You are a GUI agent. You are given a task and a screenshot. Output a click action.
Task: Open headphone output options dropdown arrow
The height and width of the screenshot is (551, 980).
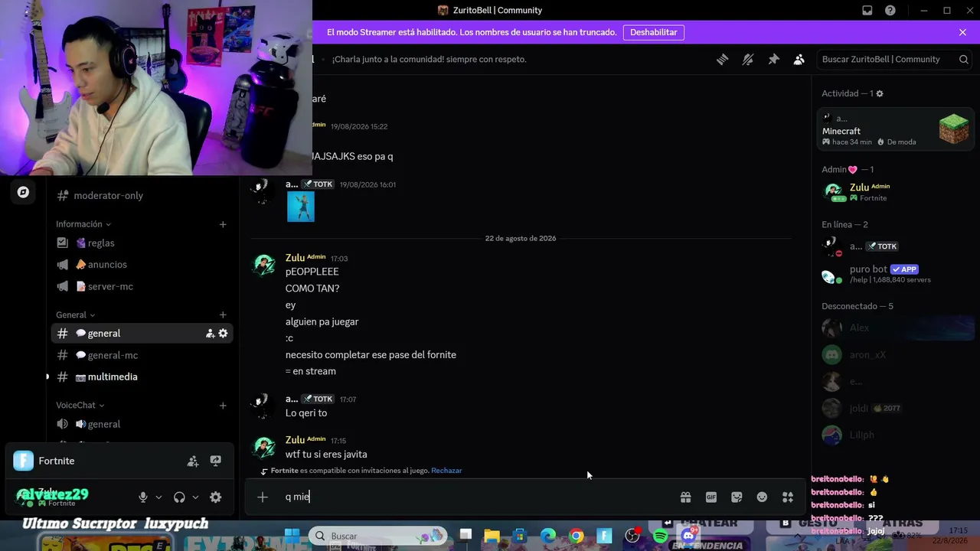click(x=195, y=497)
